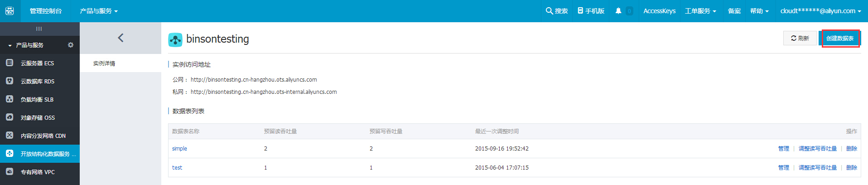Click 实例访问地址 section heading
Image resolution: width=868 pixels, height=185 pixels.
pyautogui.click(x=192, y=65)
